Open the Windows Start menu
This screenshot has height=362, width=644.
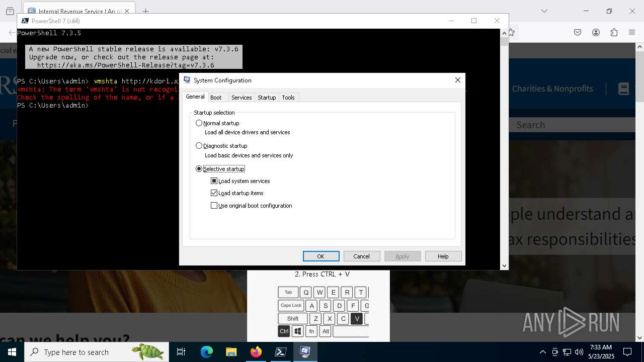tap(12, 352)
